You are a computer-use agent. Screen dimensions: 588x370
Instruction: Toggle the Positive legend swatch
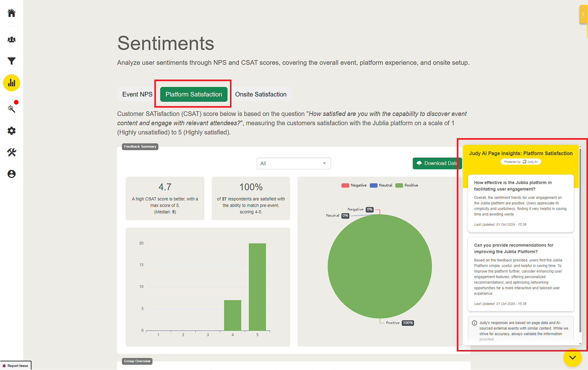(399, 185)
